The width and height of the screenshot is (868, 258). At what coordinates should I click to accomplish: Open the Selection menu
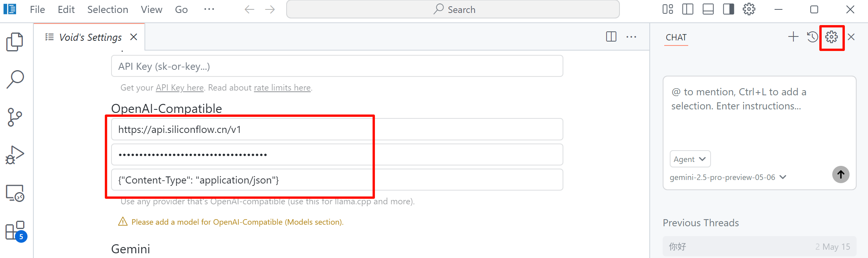108,9
